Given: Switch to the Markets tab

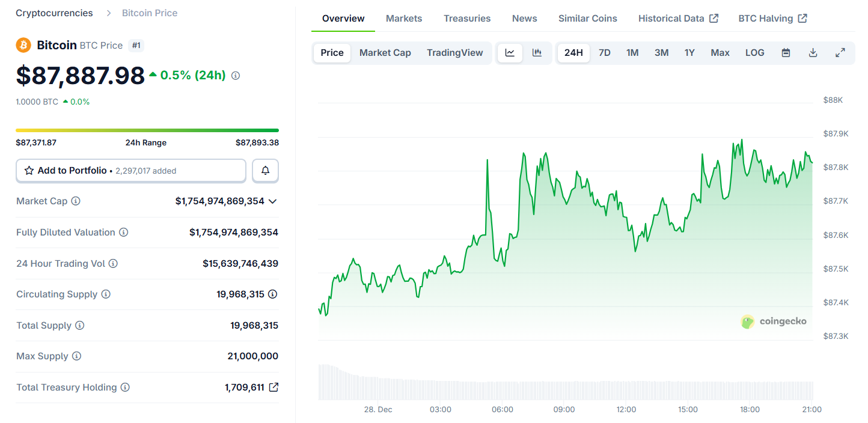Looking at the screenshot, I should [x=404, y=18].
